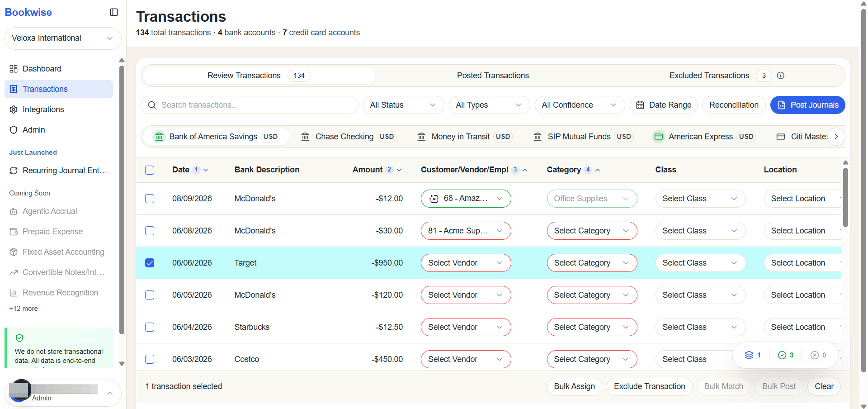Click the Post Journals button
This screenshot has height=409, width=868.
[x=807, y=105]
